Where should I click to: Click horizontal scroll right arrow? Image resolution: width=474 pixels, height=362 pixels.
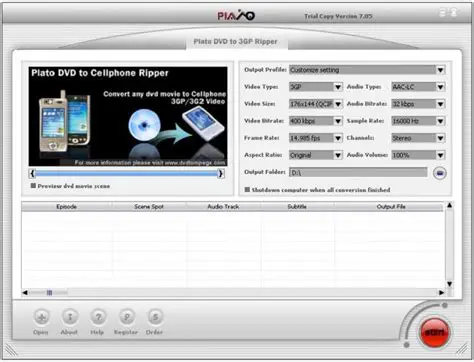click(441, 293)
